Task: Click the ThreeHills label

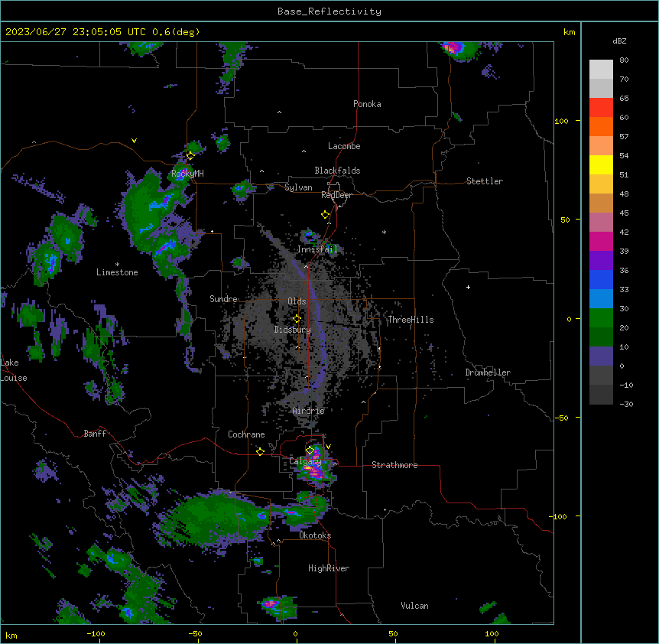Action: [411, 320]
